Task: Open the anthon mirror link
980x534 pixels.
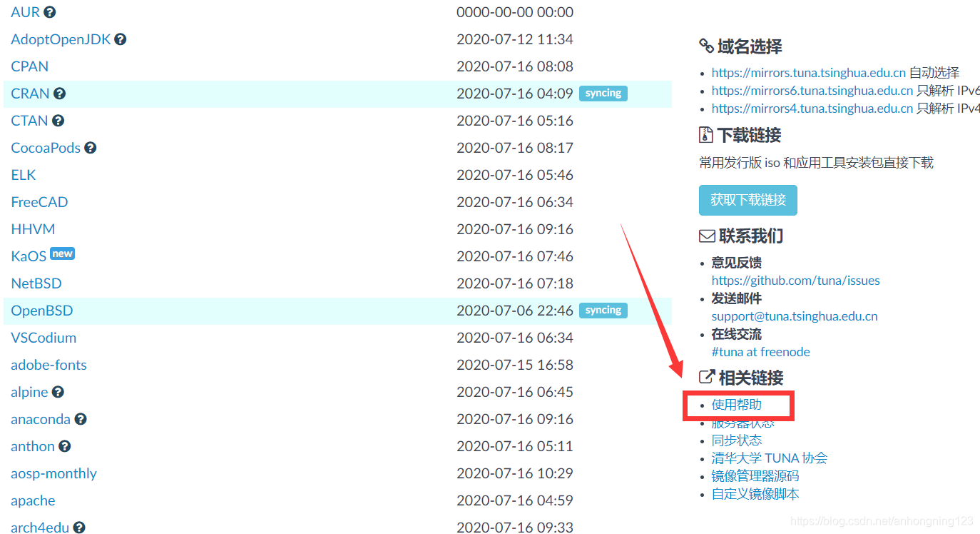Action: pos(34,446)
